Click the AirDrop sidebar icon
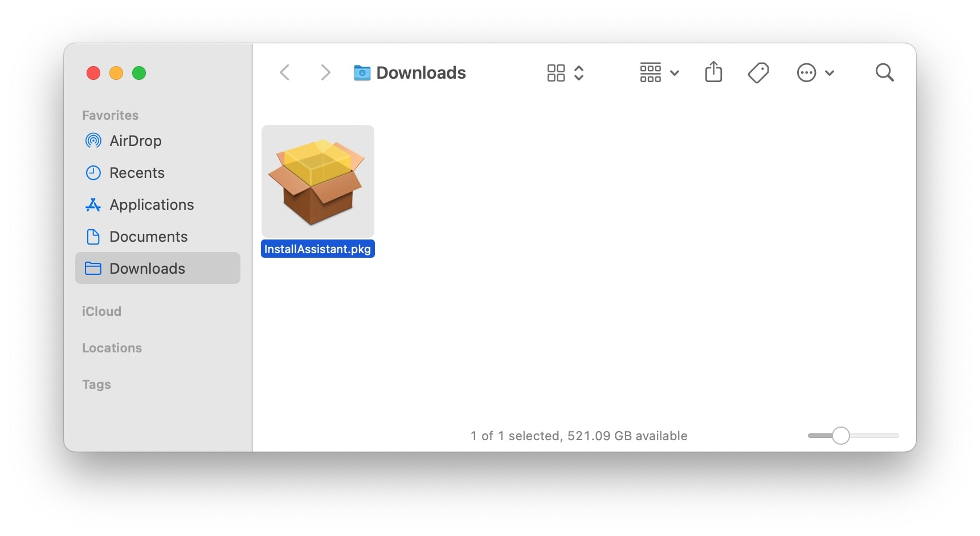 [x=93, y=141]
